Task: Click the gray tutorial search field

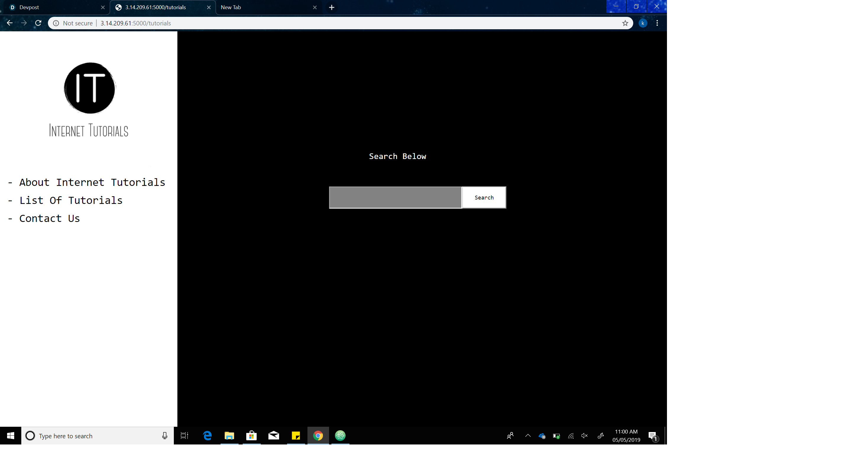Action: (x=395, y=197)
